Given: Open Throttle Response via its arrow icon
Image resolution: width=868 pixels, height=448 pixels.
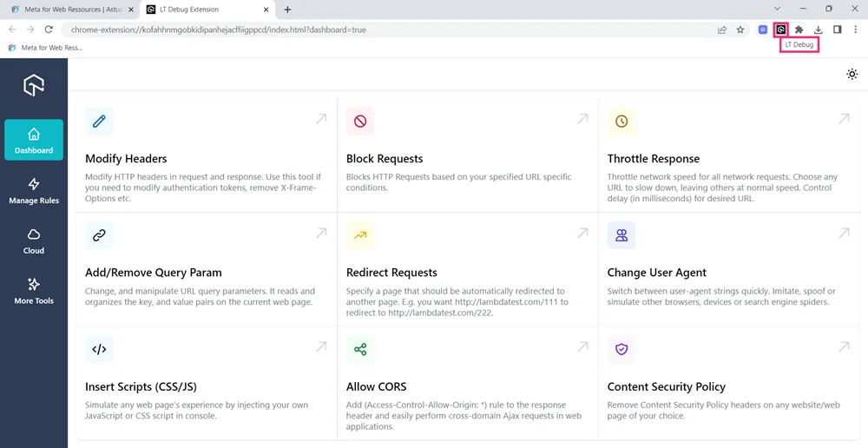Looking at the screenshot, I should click(844, 118).
